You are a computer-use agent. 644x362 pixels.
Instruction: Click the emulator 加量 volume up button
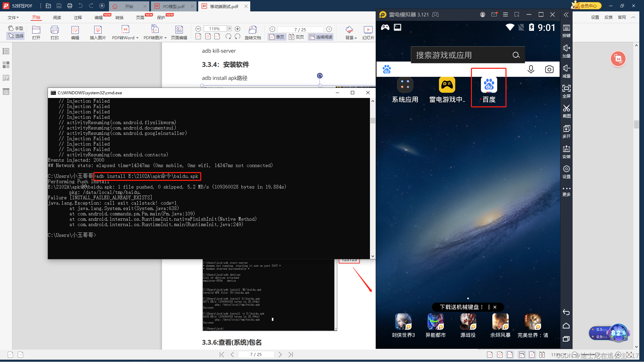tap(566, 51)
